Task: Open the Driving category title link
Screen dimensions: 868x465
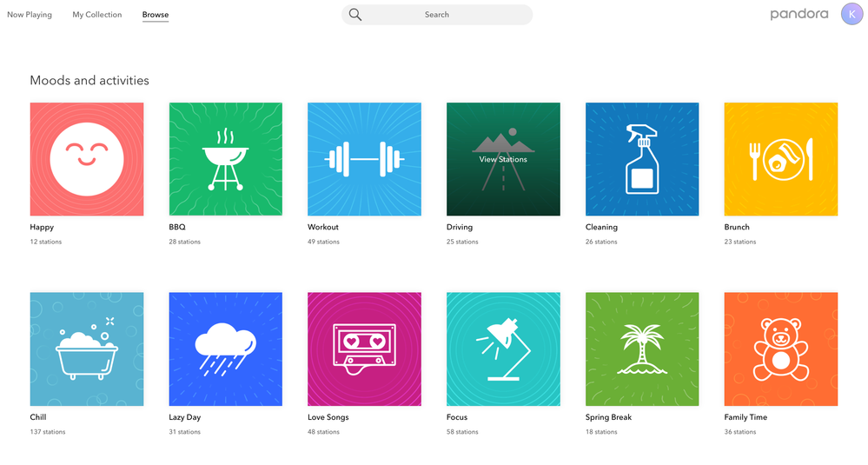Action: (460, 227)
